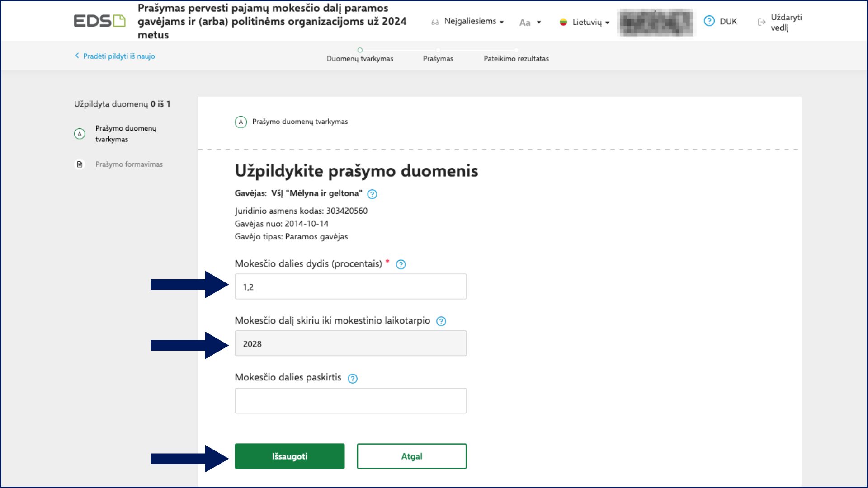Click help icon next to Gavėjas name
Screen dimensions: 868x488
point(372,194)
